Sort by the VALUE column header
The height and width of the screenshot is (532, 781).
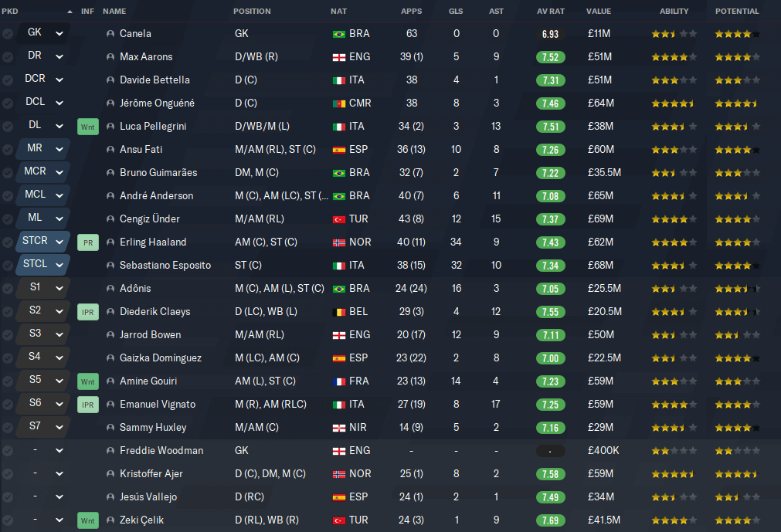(x=599, y=11)
